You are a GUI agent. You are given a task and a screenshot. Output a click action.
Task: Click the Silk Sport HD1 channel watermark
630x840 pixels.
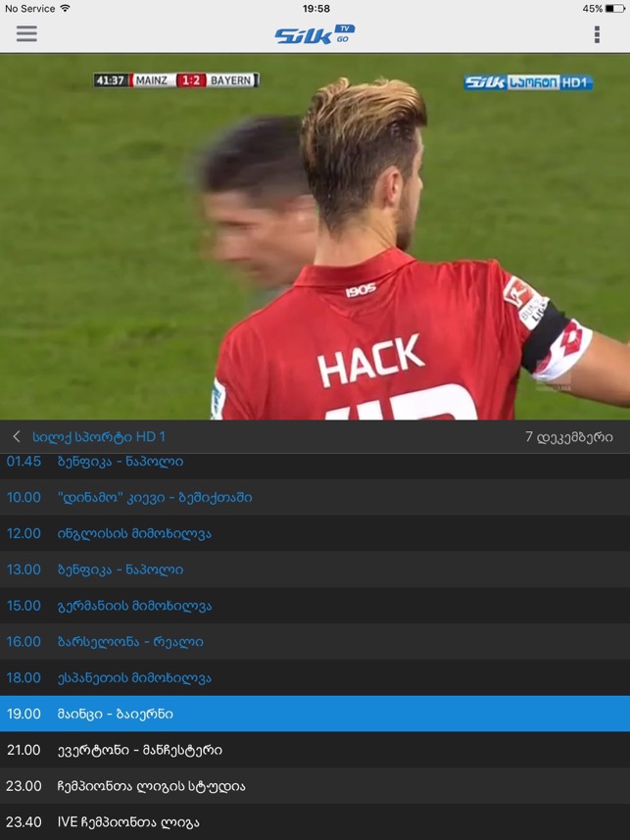coord(528,82)
